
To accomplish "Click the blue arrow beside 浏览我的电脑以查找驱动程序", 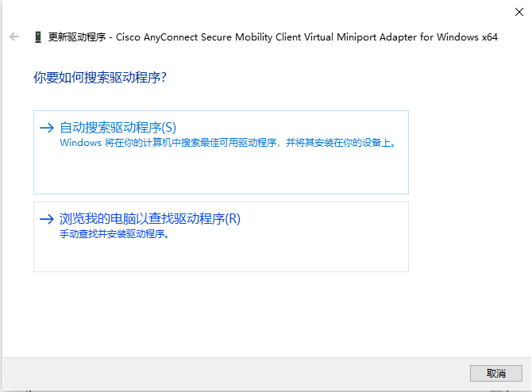I will [47, 219].
